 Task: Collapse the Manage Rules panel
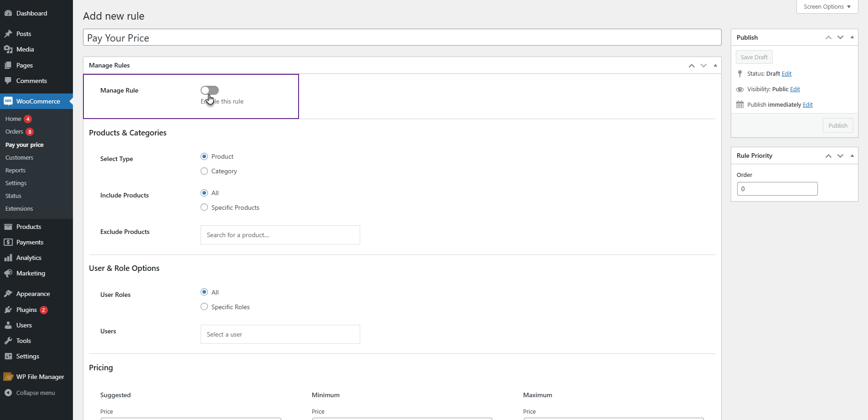715,65
